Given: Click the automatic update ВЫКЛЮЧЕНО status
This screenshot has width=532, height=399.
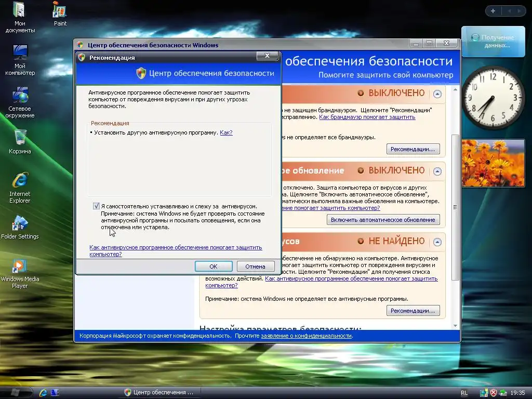Looking at the screenshot, I should click(391, 170).
